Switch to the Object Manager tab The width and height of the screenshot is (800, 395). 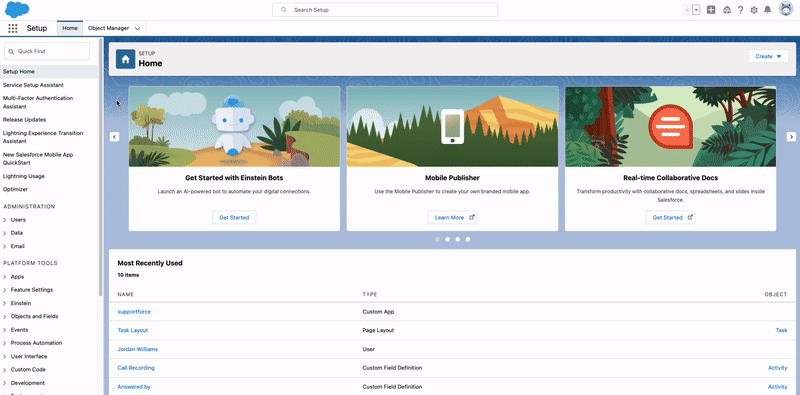tap(108, 29)
